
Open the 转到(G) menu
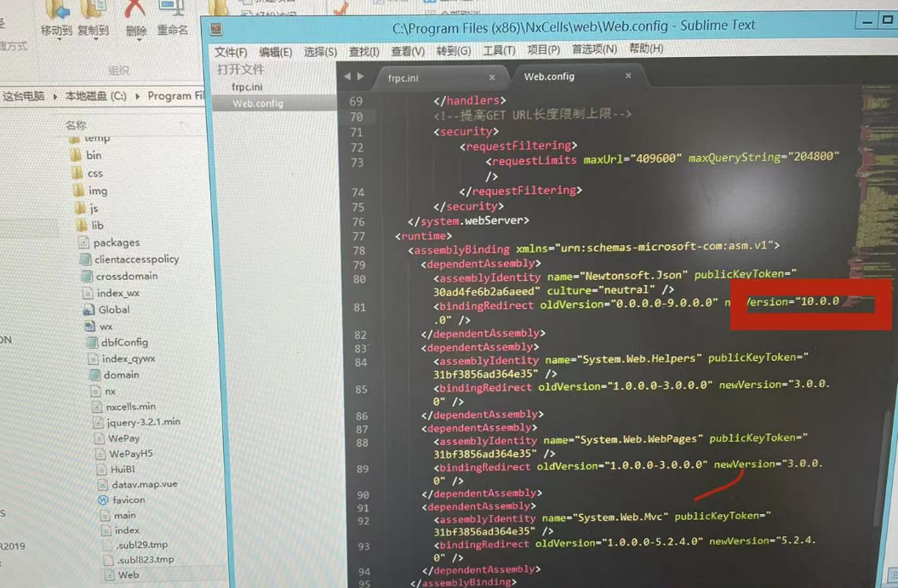coord(454,51)
